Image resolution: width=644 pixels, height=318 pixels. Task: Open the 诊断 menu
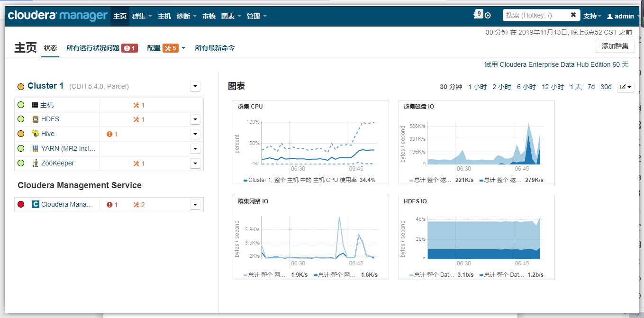[184, 16]
